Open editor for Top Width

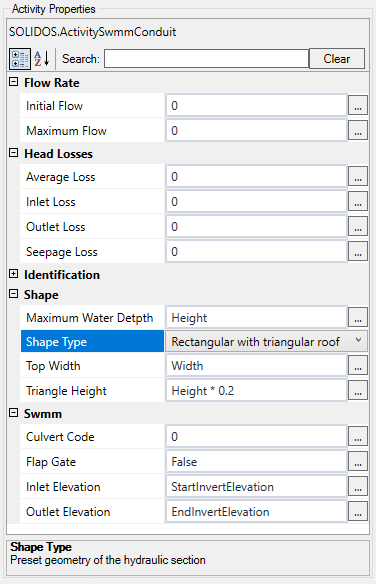(358, 365)
